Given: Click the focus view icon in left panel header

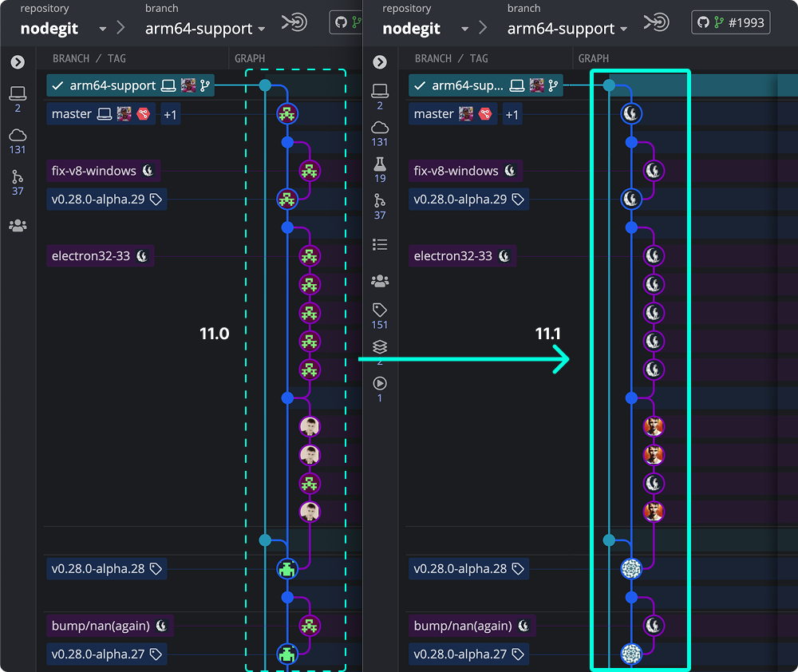Looking at the screenshot, I should (x=294, y=22).
